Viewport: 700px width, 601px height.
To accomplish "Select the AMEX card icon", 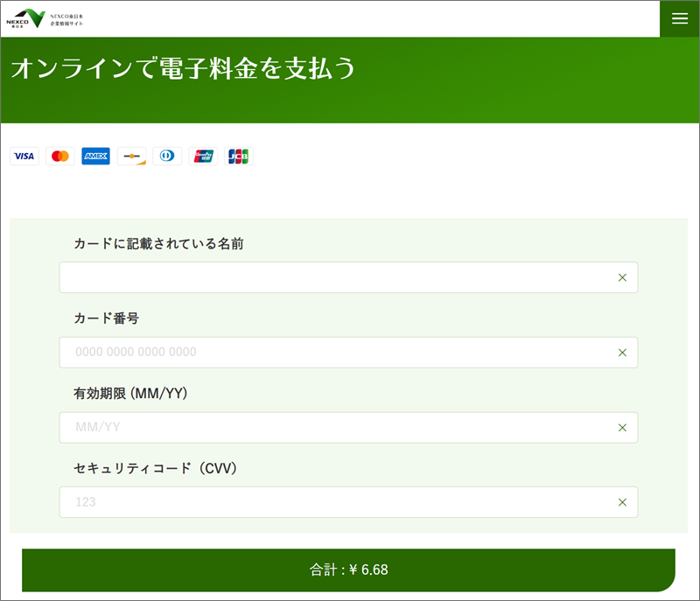I will click(95, 156).
